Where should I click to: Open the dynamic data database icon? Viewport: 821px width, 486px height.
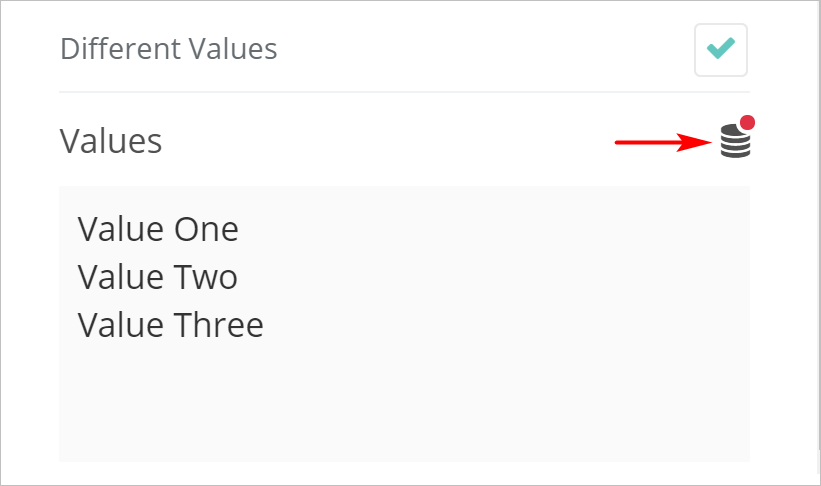click(x=734, y=144)
